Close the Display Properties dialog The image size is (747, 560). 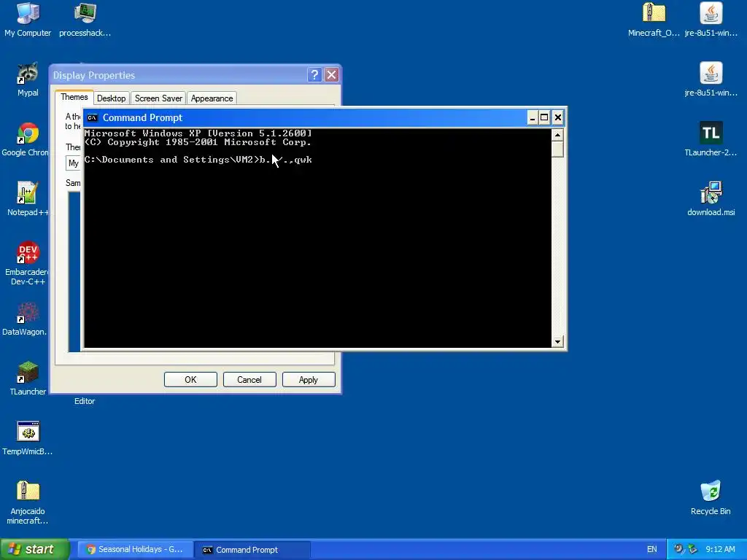[332, 75]
